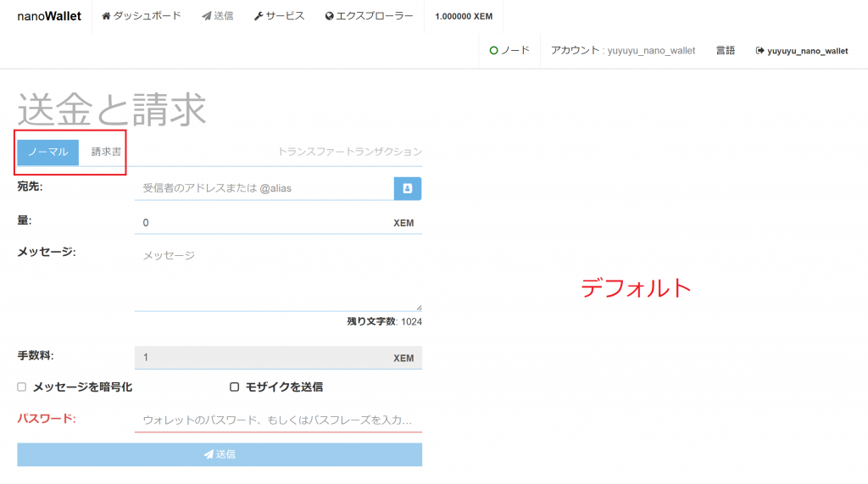
Task: Click the blue 送信 submit button
Action: (x=220, y=454)
